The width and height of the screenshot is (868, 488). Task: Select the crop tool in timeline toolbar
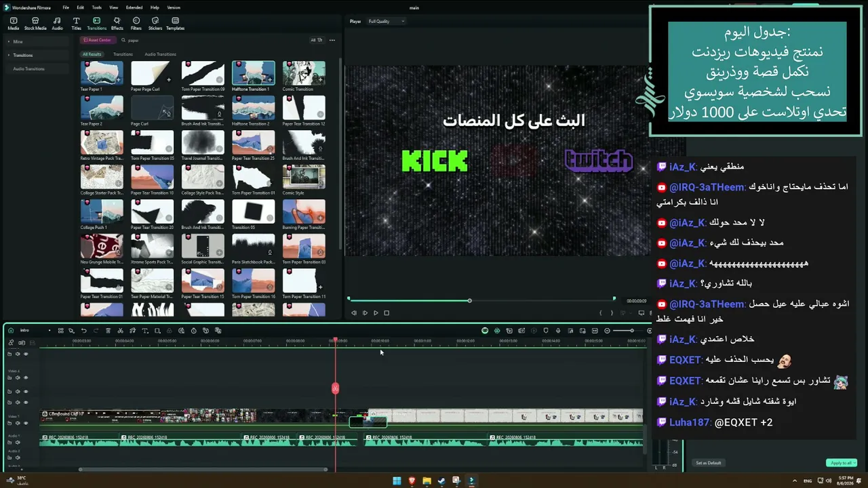(x=157, y=331)
